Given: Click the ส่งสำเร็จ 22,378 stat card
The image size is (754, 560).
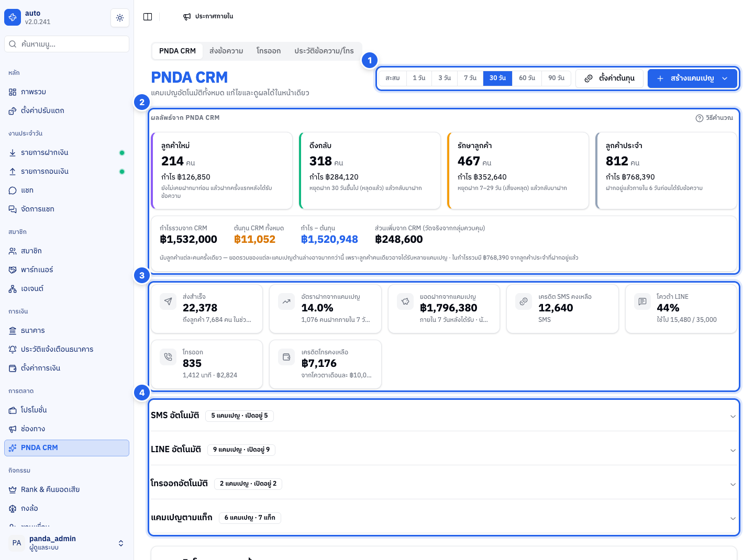Looking at the screenshot, I should 207,309.
